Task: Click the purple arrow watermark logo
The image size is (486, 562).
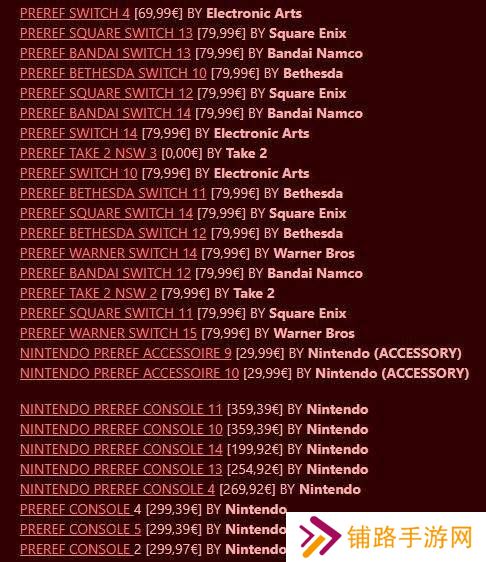Action: click(x=319, y=537)
